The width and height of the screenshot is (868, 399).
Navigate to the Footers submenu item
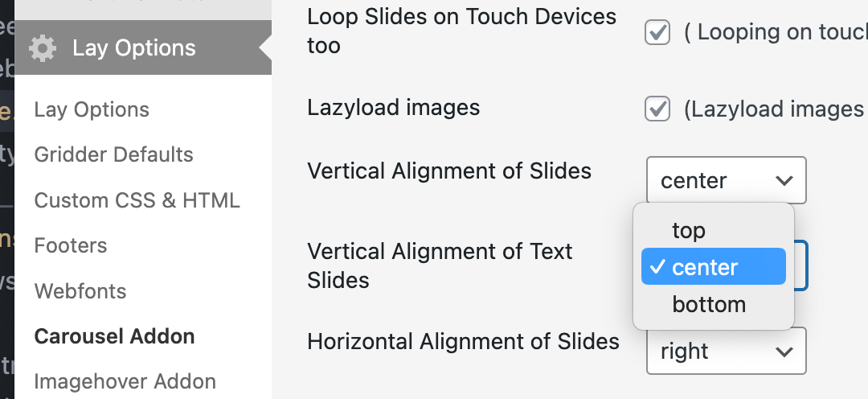[x=71, y=245]
